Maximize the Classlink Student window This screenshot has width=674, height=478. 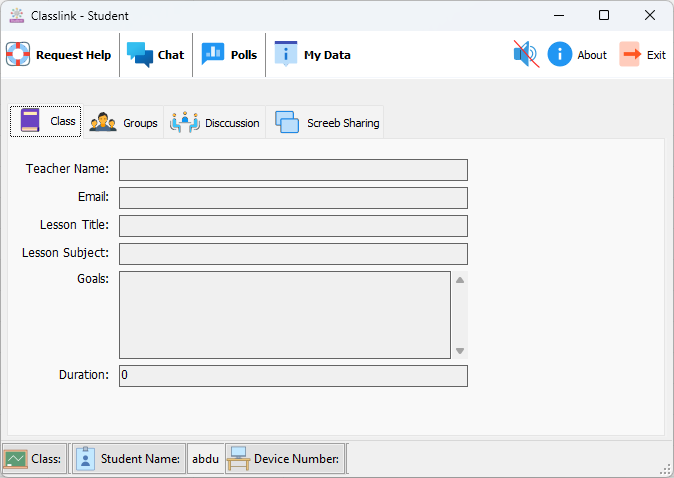[604, 15]
